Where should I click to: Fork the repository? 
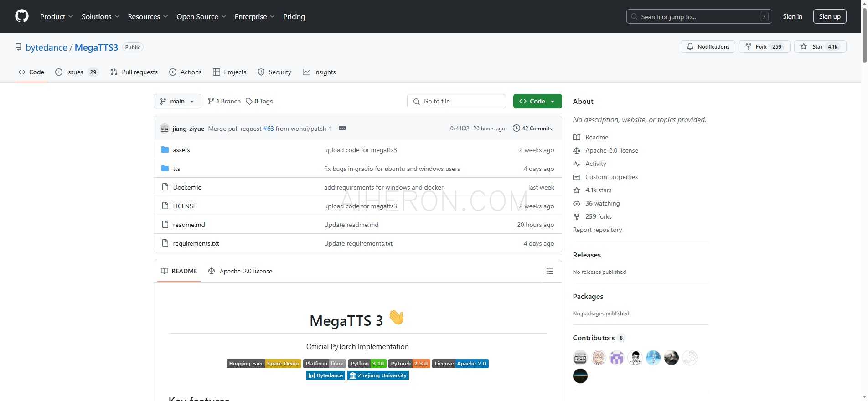(764, 46)
